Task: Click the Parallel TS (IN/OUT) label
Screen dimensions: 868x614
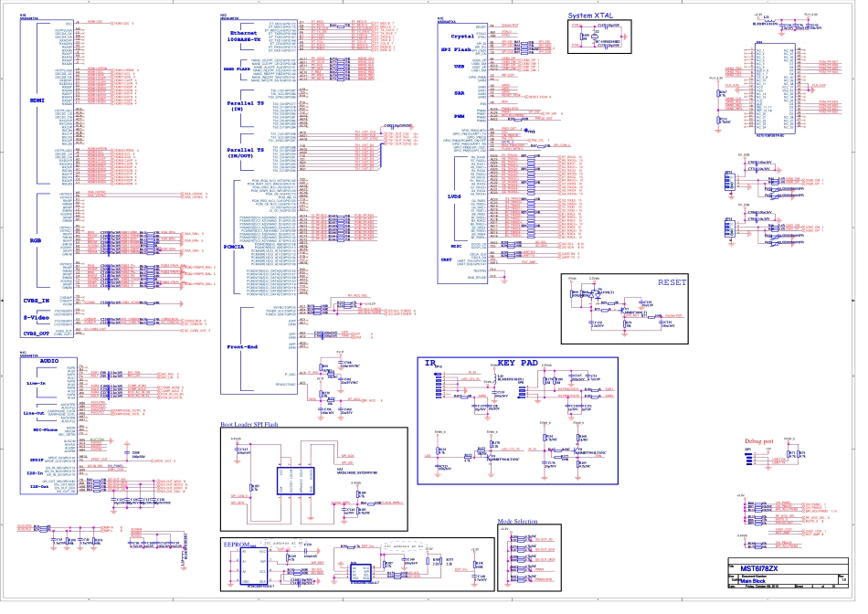Action: 246,153
